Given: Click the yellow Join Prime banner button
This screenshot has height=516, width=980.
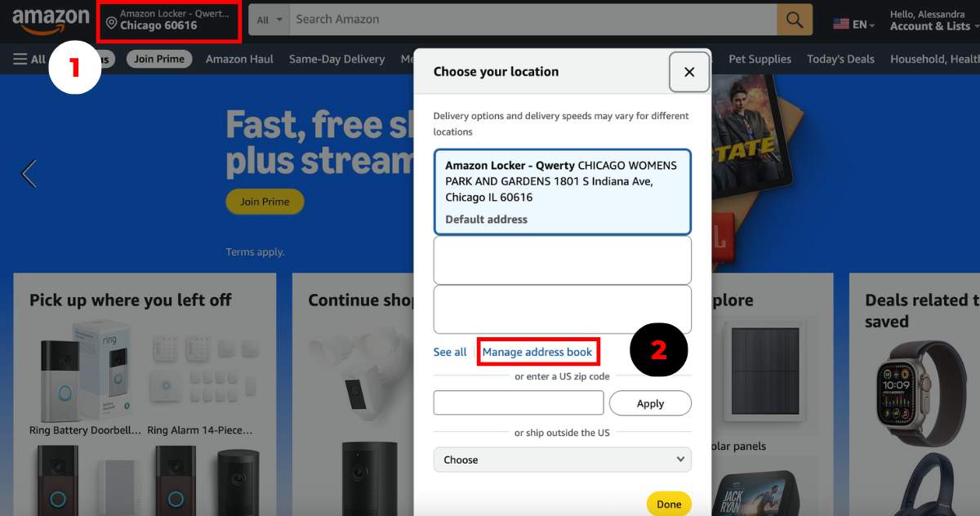Looking at the screenshot, I should pyautogui.click(x=265, y=202).
